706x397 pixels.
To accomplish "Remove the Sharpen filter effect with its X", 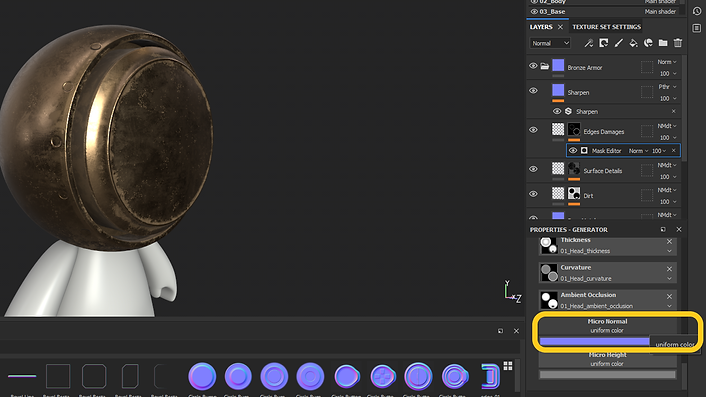I will pyautogui.click(x=674, y=111).
